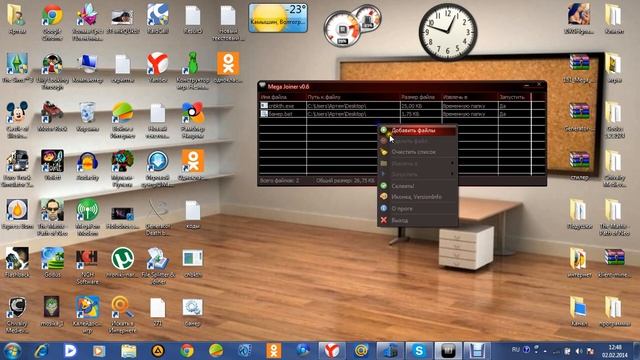Sort by the 'Имя файла' column header
The height and width of the screenshot is (360, 640).
coord(283,97)
